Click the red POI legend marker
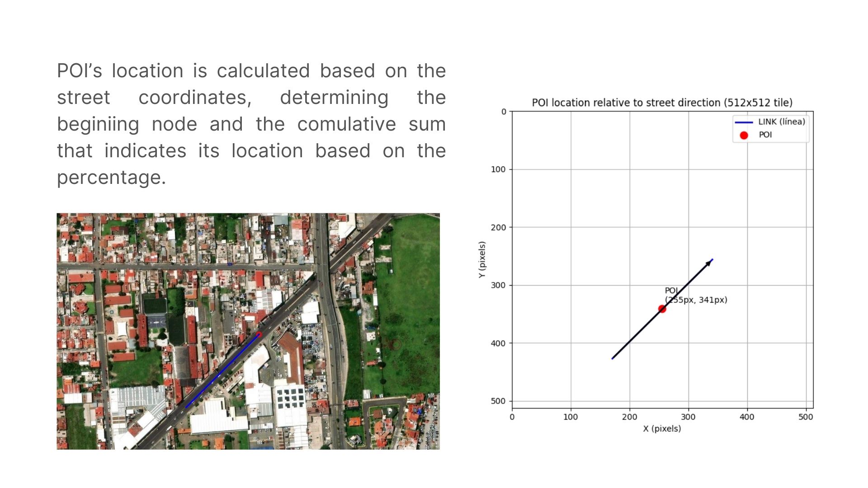Viewport: 868px width, 488px height. (744, 135)
